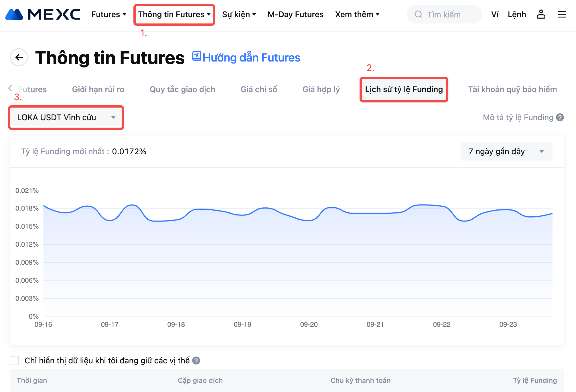Click the MEXC logo
Image resolution: width=576 pixels, height=392 pixels.
pos(43,14)
